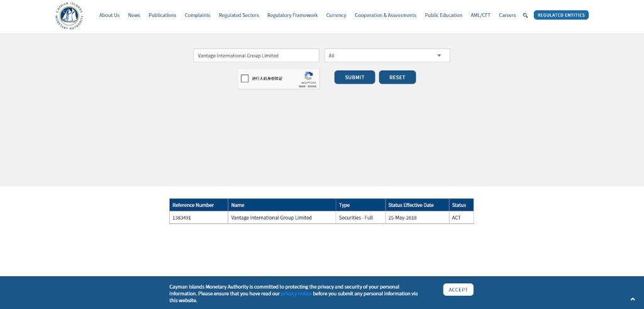Open the News menu
The width and height of the screenshot is (644, 309).
tap(134, 15)
